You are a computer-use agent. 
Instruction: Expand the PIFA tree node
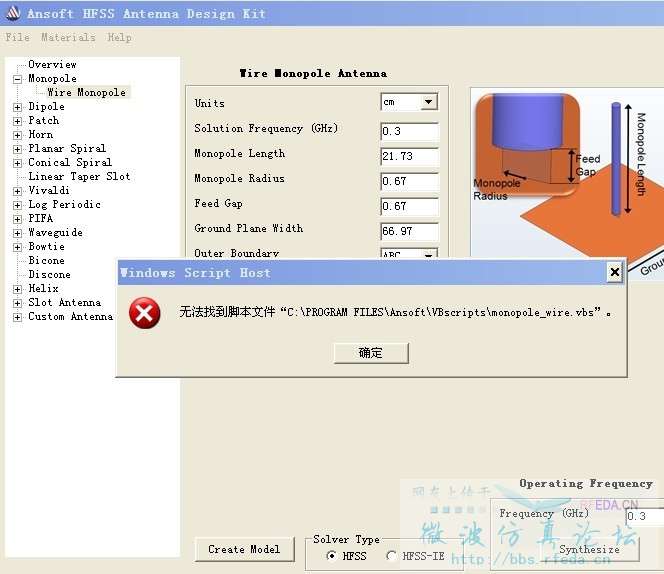[17, 219]
